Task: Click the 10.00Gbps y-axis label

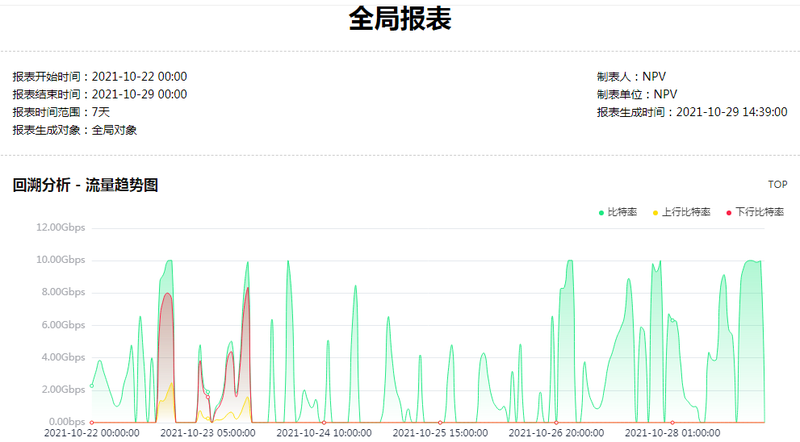Action: click(x=61, y=260)
